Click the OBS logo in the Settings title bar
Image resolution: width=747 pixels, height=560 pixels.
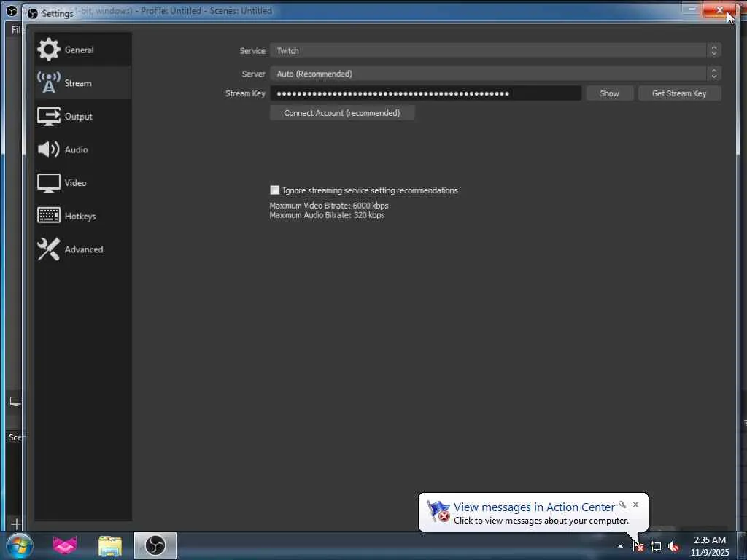click(x=33, y=13)
